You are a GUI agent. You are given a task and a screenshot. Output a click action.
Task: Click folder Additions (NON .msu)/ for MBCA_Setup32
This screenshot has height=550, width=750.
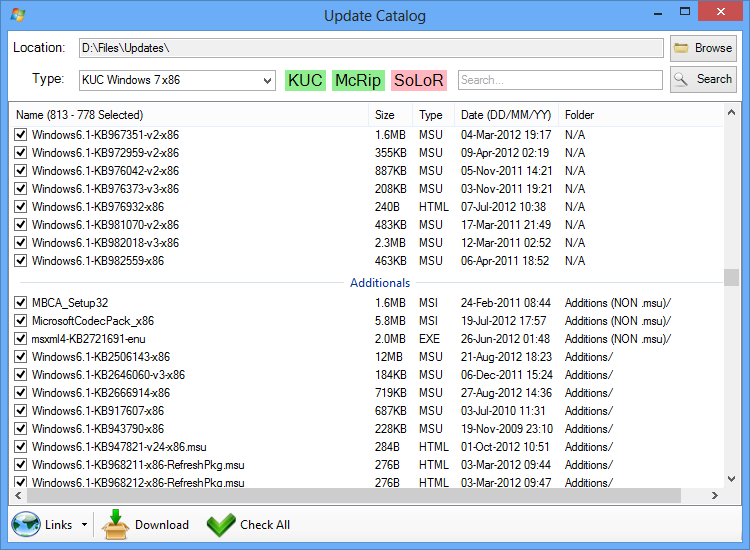tap(618, 303)
